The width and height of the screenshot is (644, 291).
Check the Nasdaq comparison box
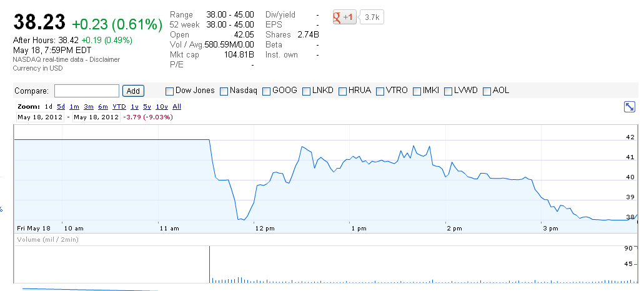coord(224,91)
